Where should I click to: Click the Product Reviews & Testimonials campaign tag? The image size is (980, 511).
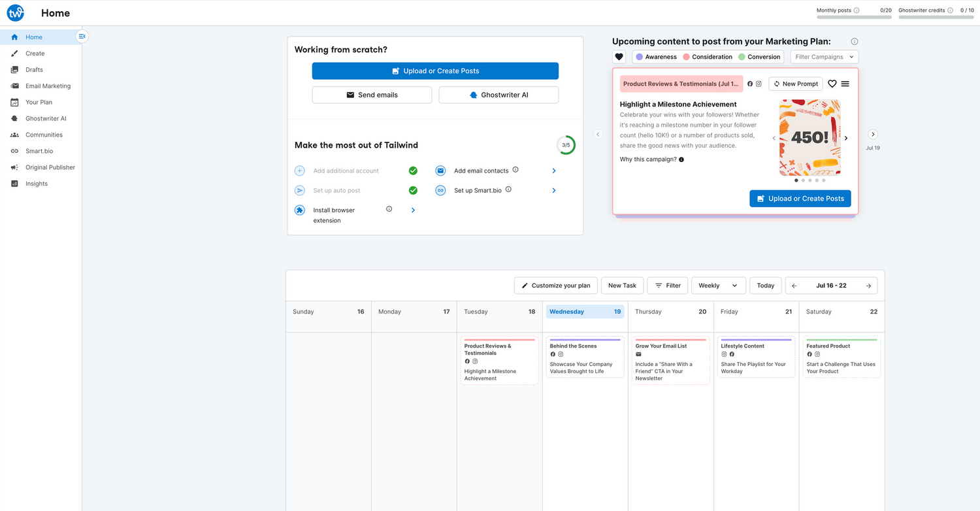[681, 84]
